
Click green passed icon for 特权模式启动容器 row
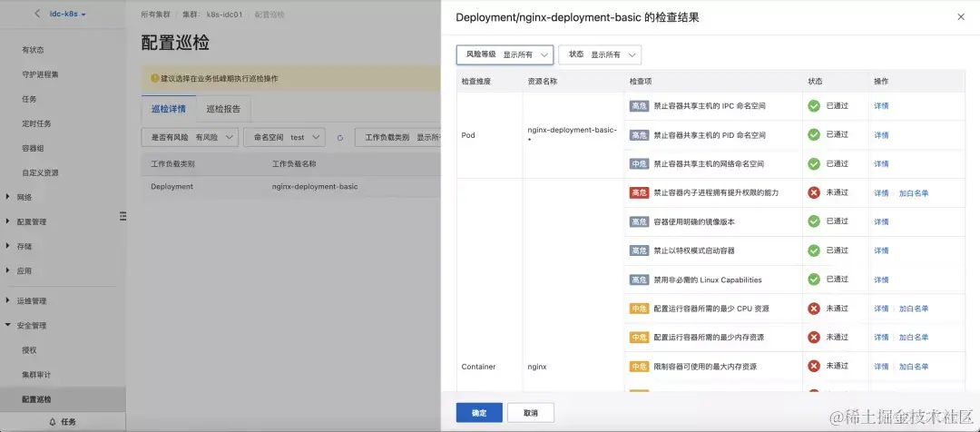[814, 250]
